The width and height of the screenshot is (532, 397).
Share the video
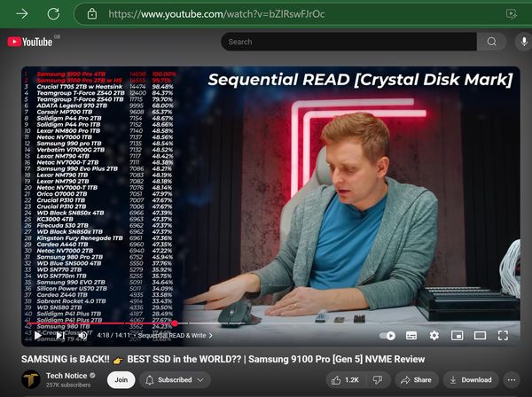coord(417,379)
